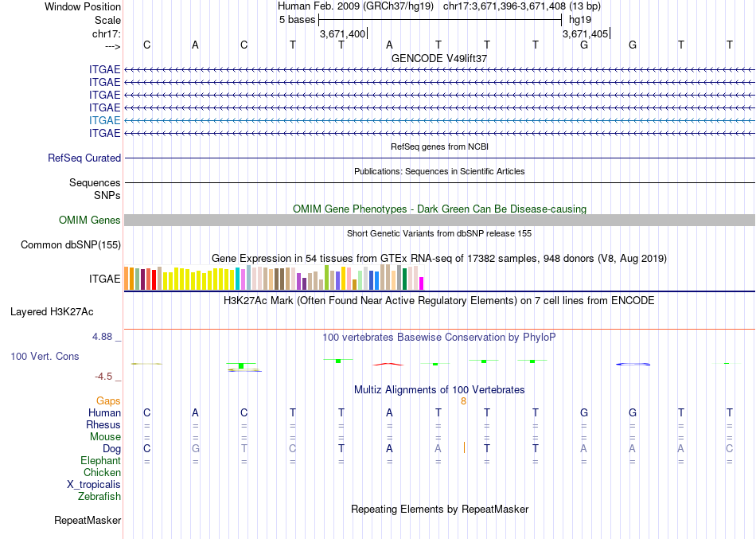Screen dimensions: 756x539
Task: Click the RepeatMasker track label
Action: coord(88,520)
